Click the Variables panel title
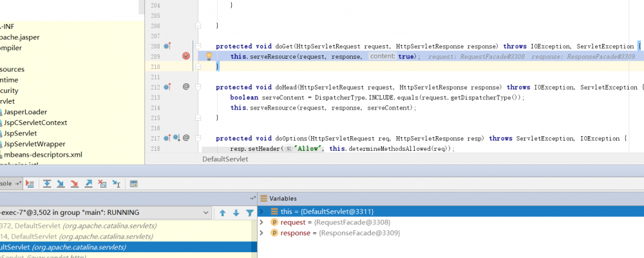Screen dimensions: 644x258 coord(283,198)
